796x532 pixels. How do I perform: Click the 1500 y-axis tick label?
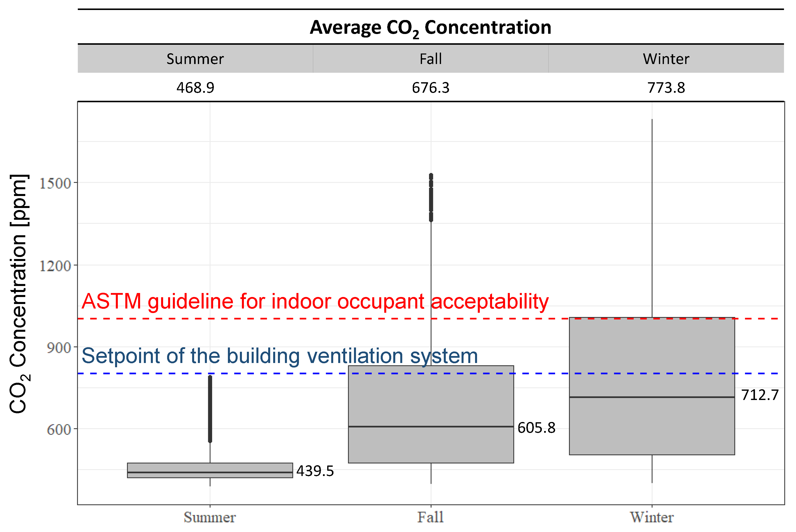click(x=55, y=183)
